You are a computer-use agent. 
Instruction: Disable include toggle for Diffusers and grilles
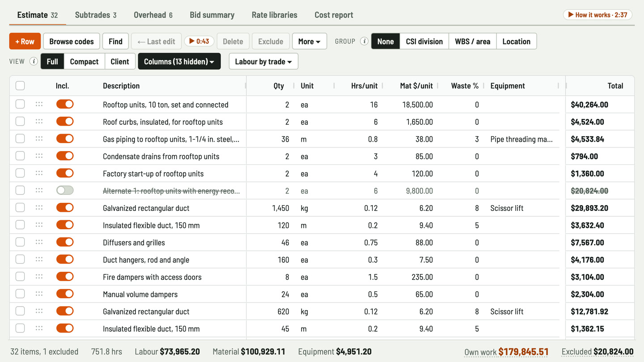(65, 242)
